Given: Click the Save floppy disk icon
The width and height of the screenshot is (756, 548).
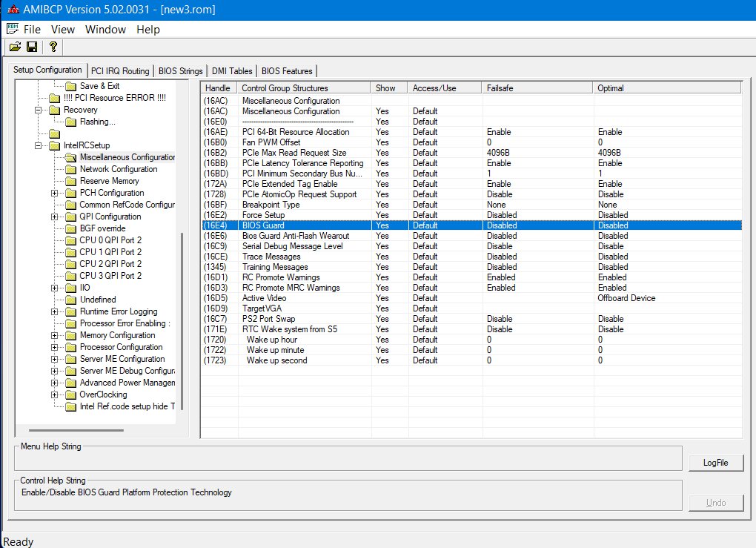Looking at the screenshot, I should [x=32, y=47].
